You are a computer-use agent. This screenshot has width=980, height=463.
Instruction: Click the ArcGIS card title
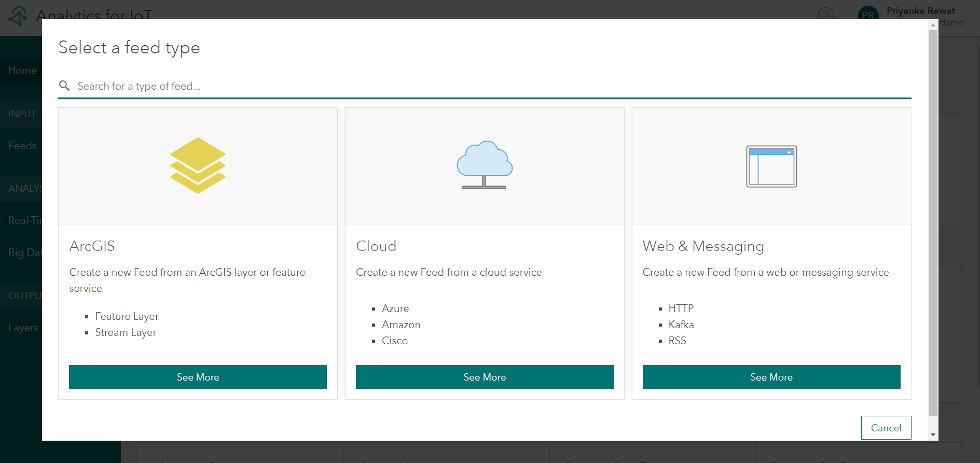92,246
